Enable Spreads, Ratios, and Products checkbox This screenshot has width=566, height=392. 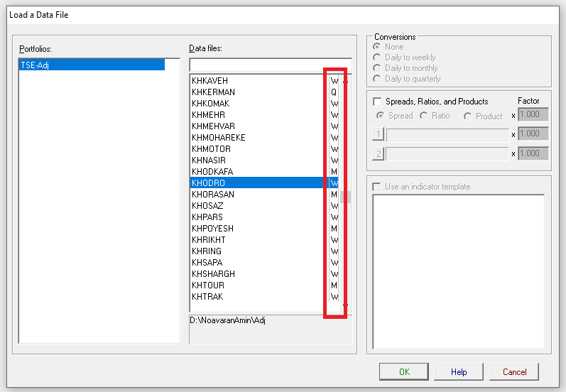377,102
